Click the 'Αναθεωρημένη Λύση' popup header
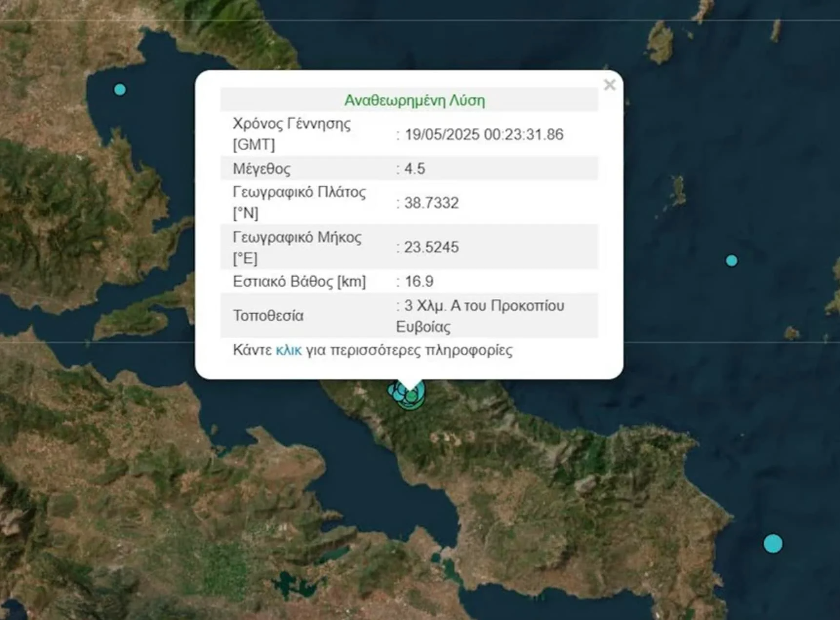The image size is (840, 620). pos(414,101)
